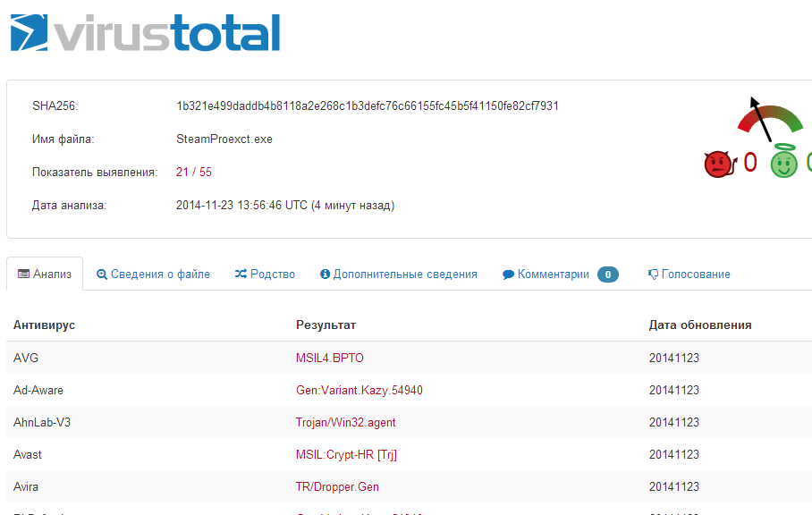Click the Дата обновления column header
The image size is (812, 515).
pos(700,325)
